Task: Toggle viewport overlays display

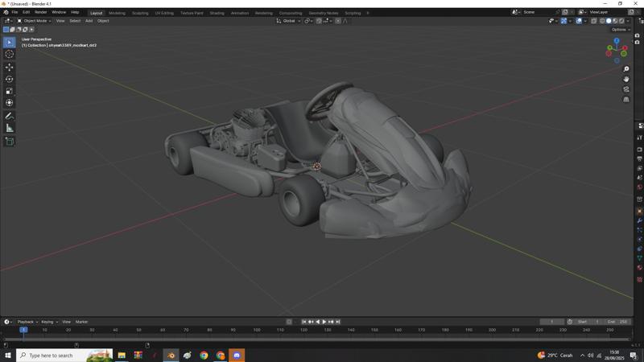Action: point(579,21)
